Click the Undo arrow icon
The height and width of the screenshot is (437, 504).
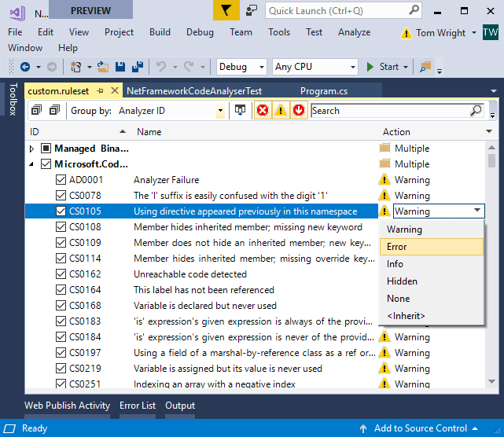pyautogui.click(x=161, y=67)
